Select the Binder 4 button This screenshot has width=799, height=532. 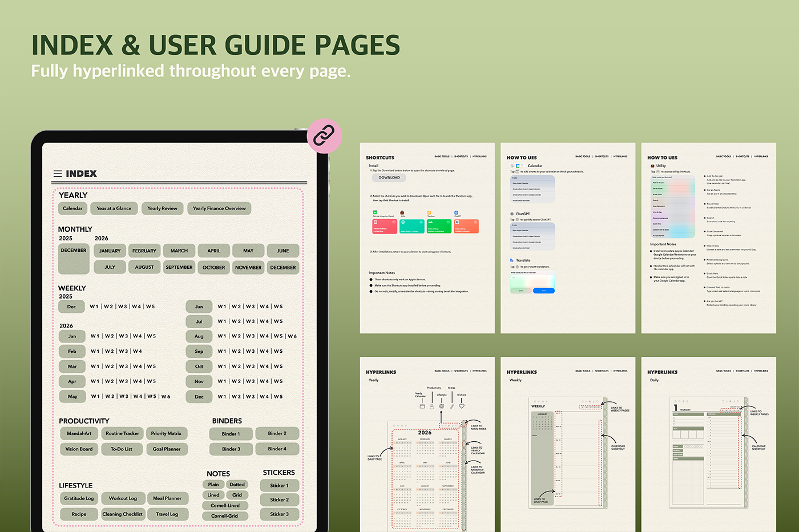pyautogui.click(x=277, y=449)
